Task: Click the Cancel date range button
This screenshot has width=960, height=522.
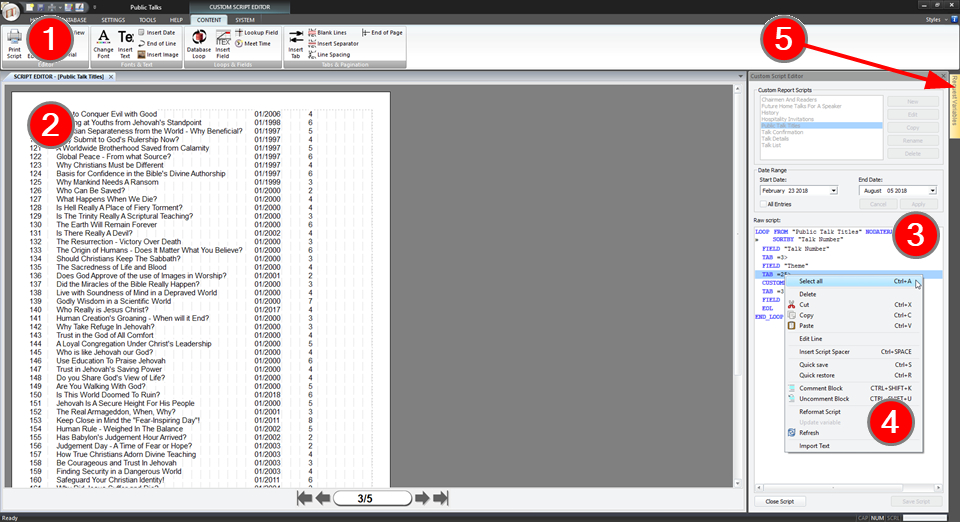Action: 878,204
